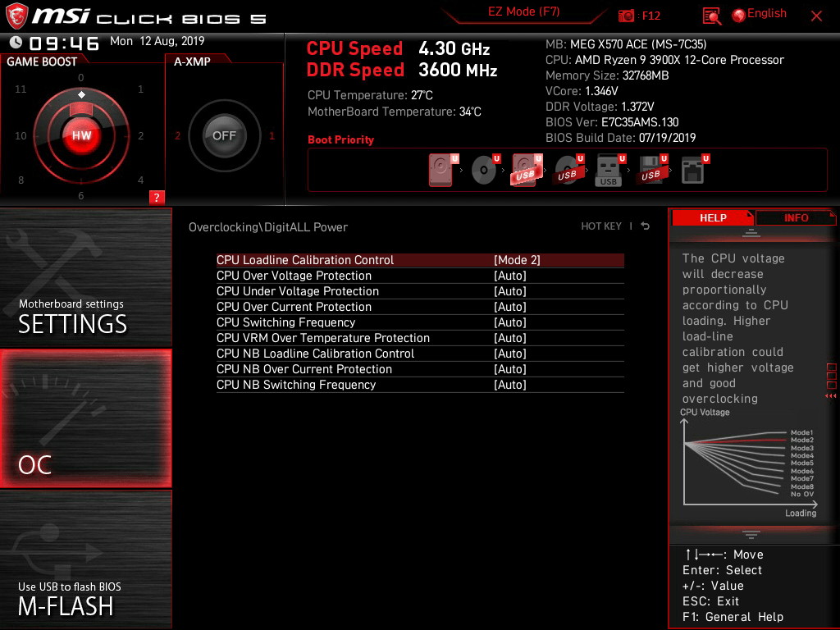Screen dimensions: 840x630
Task: Select A-XMP profile 1
Action: point(272,136)
